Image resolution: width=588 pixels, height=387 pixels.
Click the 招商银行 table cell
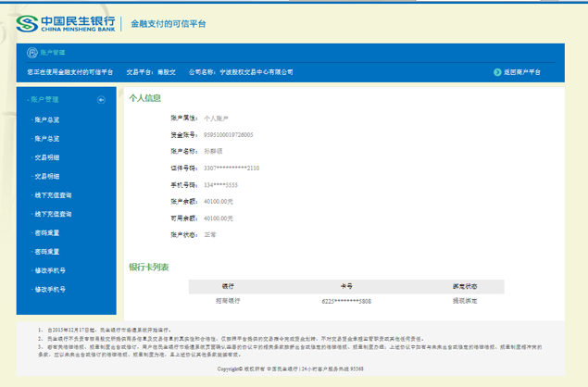coord(228,301)
